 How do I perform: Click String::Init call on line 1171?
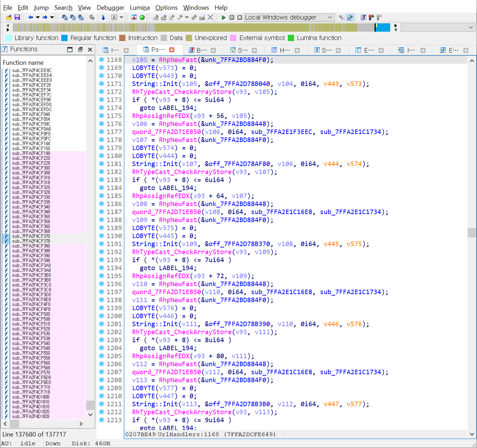[155, 84]
